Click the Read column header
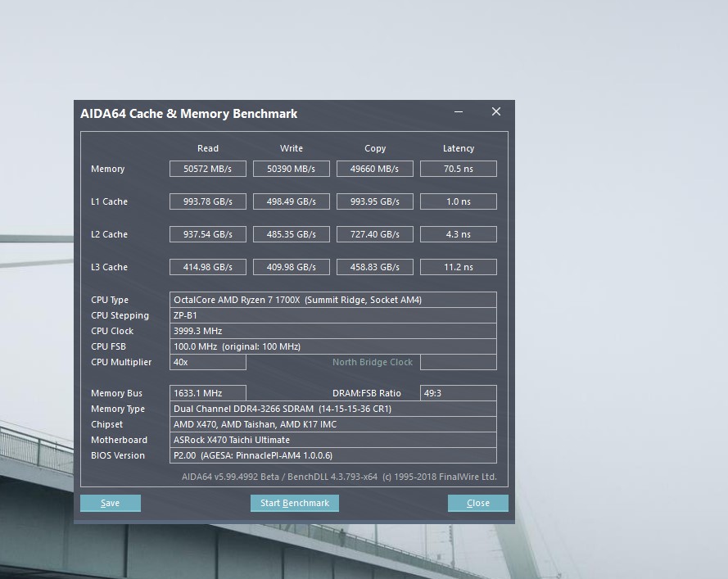 tap(207, 148)
